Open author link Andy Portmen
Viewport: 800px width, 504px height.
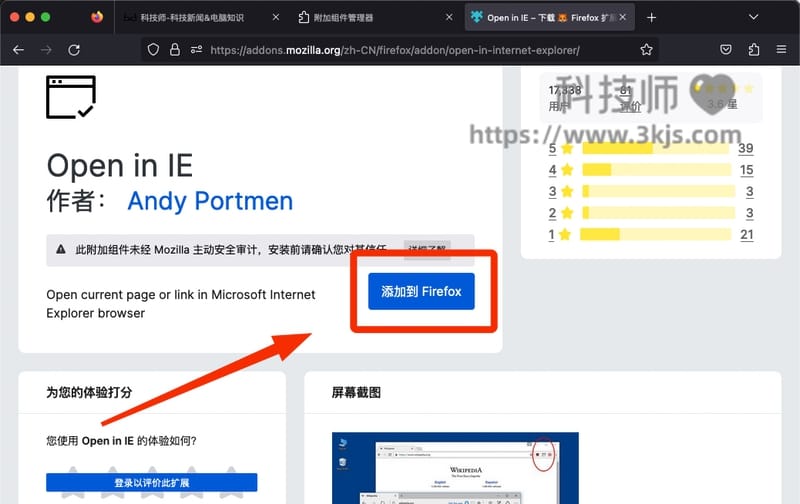[x=210, y=201]
